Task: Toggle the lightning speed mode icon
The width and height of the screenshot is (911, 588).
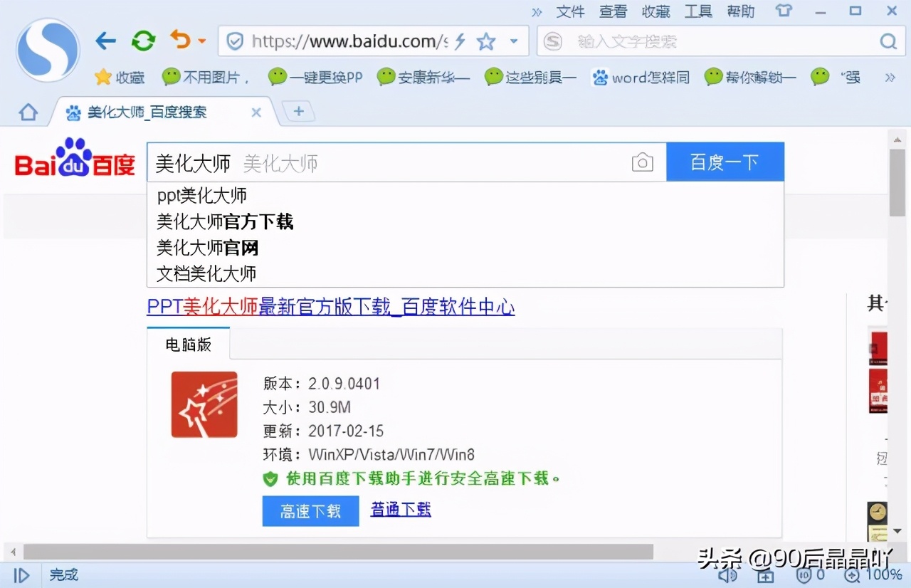Action: pyautogui.click(x=460, y=41)
